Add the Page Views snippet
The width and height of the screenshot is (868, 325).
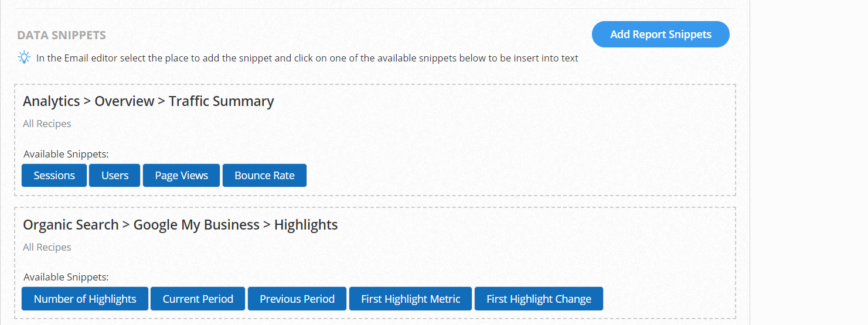pyautogui.click(x=182, y=176)
